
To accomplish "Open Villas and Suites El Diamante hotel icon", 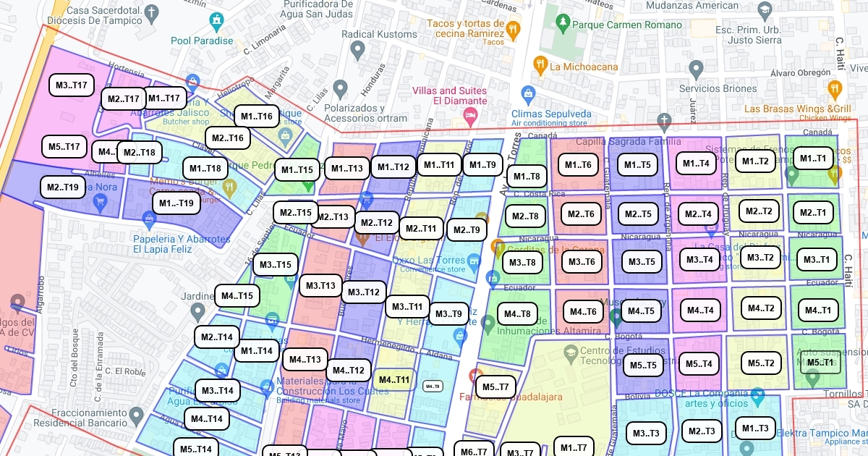I will click(x=471, y=114).
